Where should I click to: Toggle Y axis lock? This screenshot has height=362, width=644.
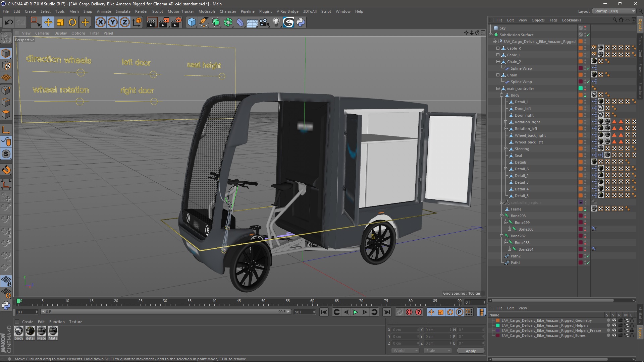tap(113, 22)
